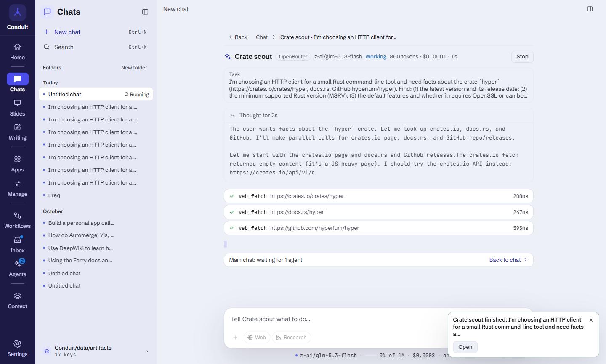Expand the Conduit/data/artifacts selector
This screenshot has height=364, width=606.
(96, 351)
